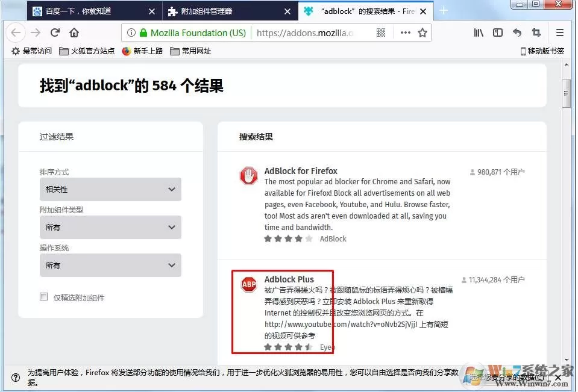Enable the 仅精选附加组件 checkbox

44,297
